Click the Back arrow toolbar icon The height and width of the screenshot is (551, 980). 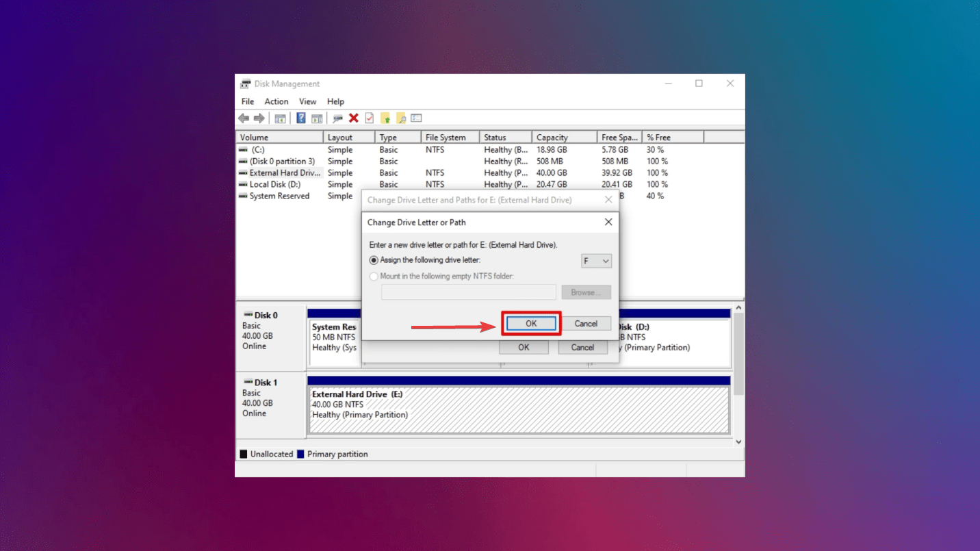coord(244,118)
